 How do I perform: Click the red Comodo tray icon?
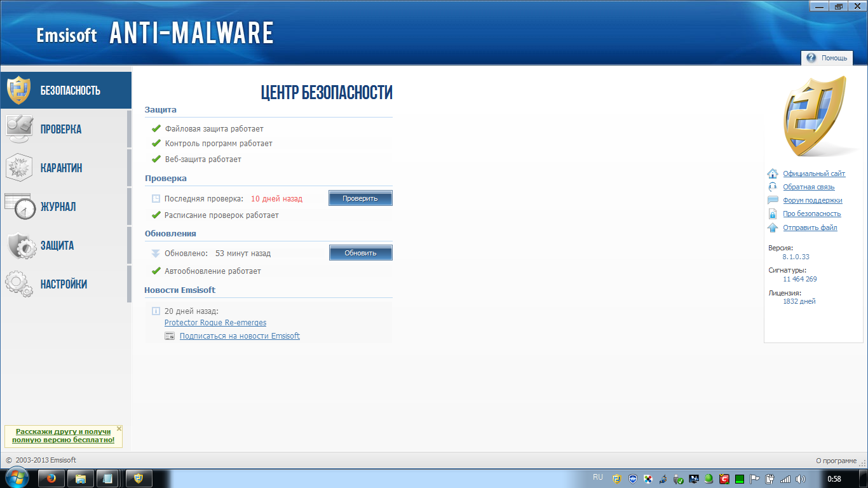tap(724, 479)
